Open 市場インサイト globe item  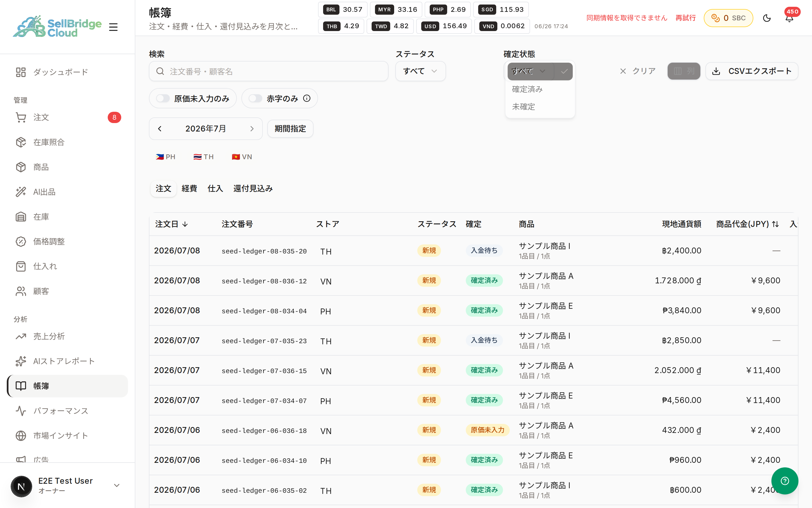pos(67,436)
